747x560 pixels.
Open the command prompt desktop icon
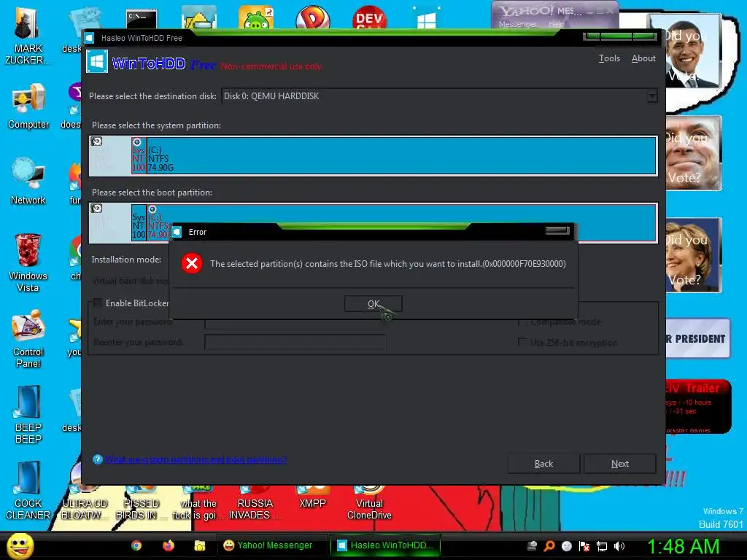[142, 19]
